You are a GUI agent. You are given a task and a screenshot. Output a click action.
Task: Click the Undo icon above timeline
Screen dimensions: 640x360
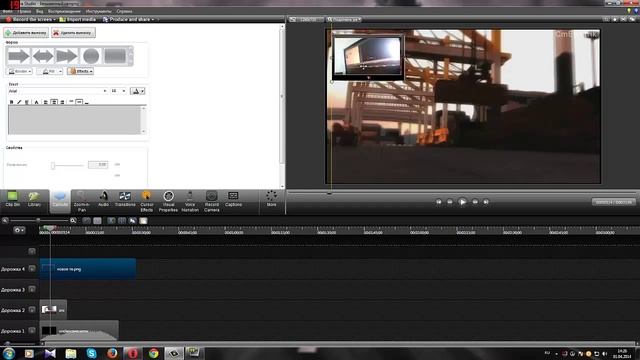coord(87,220)
